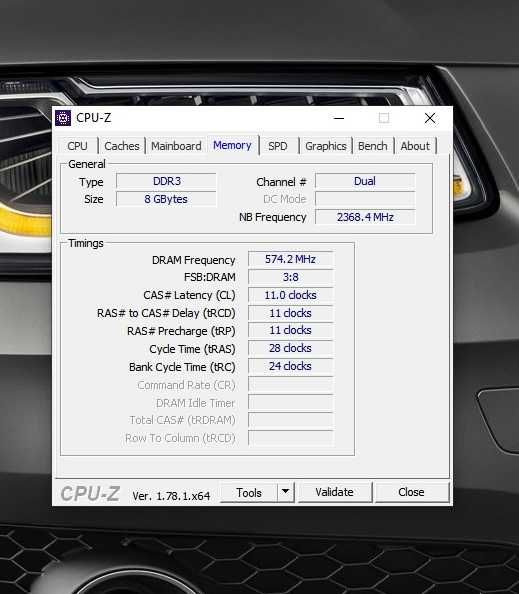Click the DRAM Frequency label
This screenshot has height=594, width=519.
pos(194,260)
